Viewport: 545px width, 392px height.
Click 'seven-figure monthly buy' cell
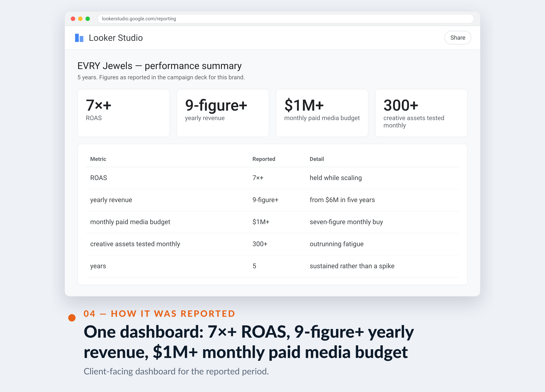tap(346, 222)
